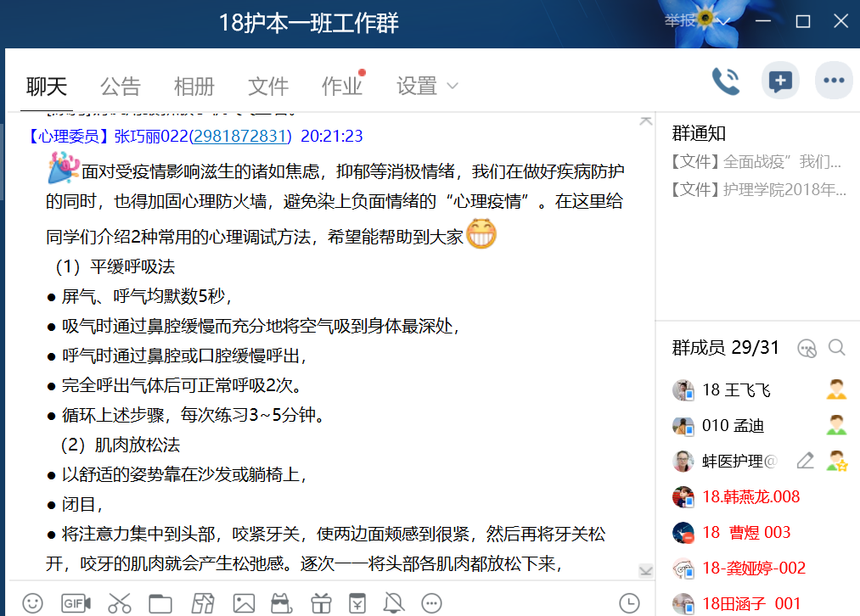Click the GIF recording icon

point(76,603)
